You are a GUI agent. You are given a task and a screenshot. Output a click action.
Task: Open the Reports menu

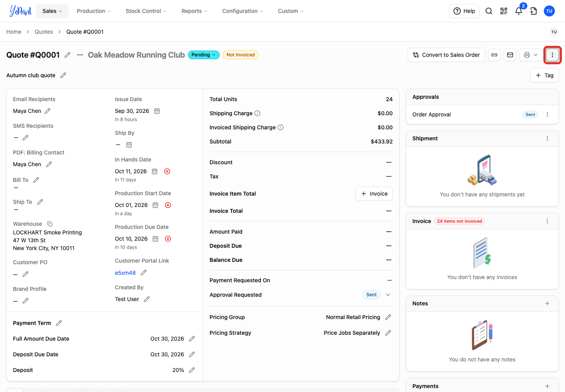point(194,11)
